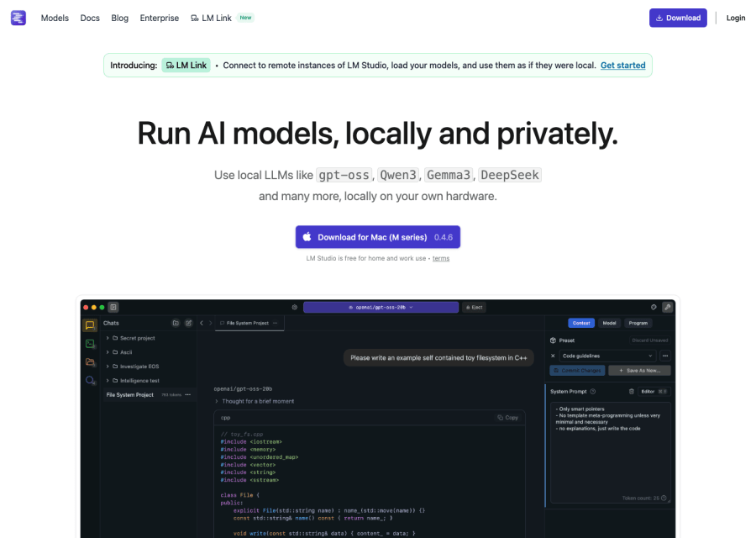Click the palette appearance icon in the app
756x538 pixels.
click(654, 307)
